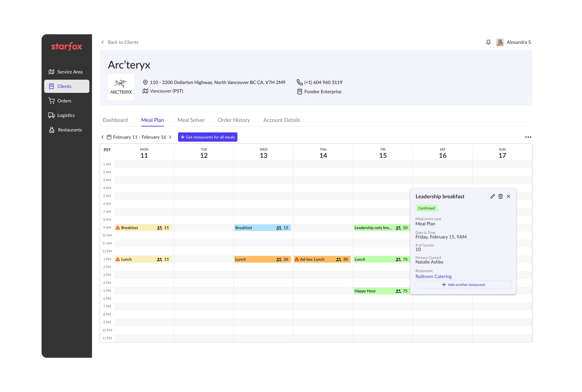This screenshot has width=582, height=392.
Task: Open Wednesday orange Lunch event
Action: tap(262, 259)
